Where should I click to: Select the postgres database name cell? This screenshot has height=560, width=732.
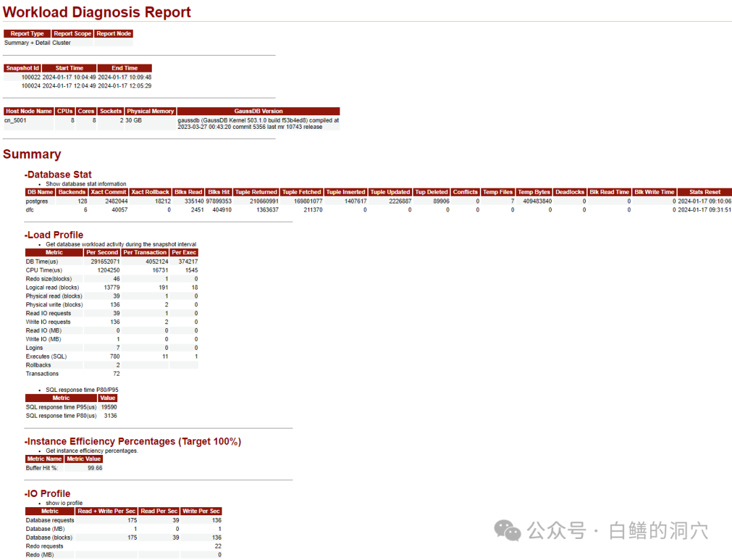click(x=37, y=201)
